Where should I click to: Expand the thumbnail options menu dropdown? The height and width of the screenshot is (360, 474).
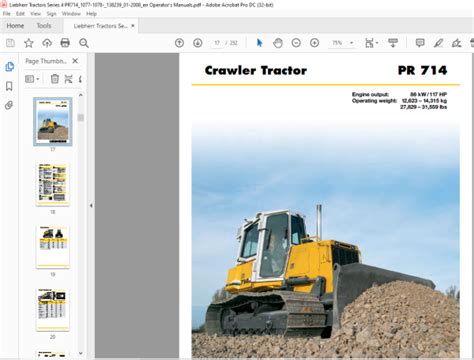pyautogui.click(x=32, y=79)
